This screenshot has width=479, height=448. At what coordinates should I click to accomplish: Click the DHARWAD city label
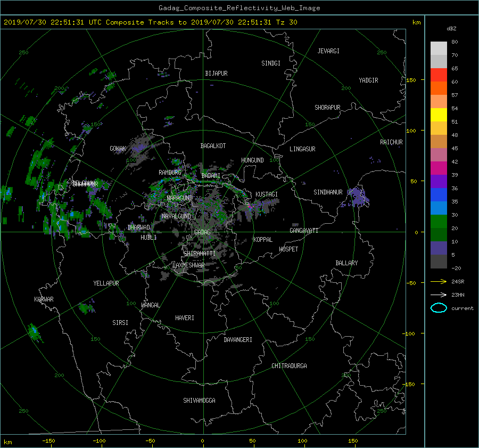click(138, 227)
